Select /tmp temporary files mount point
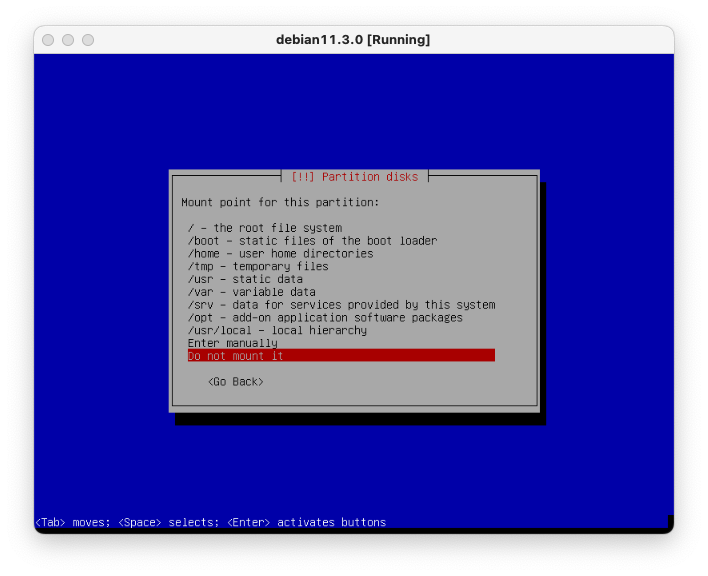 (258, 267)
